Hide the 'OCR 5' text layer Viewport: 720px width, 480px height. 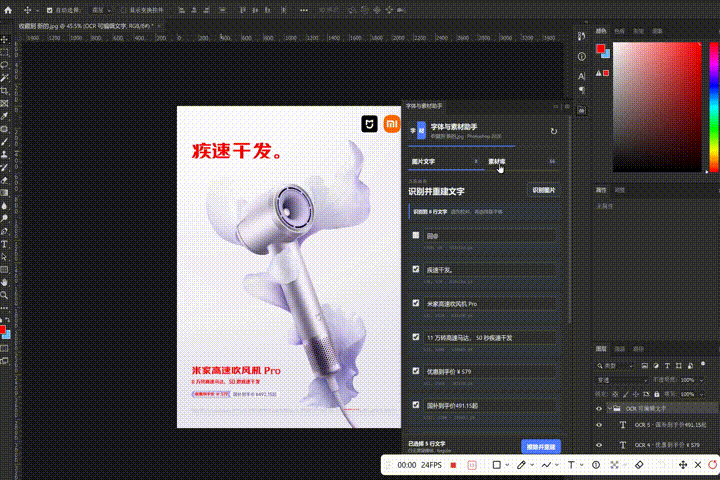point(599,425)
